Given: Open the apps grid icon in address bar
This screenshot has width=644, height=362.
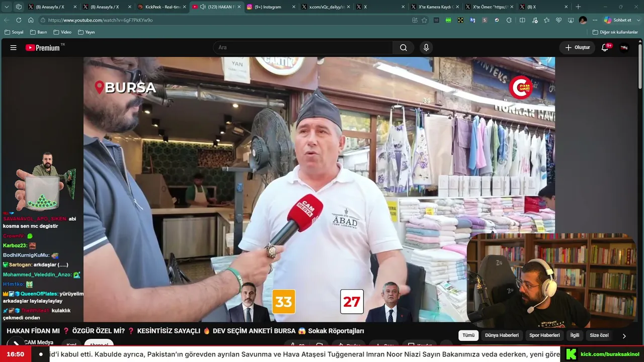Looking at the screenshot, I should (415, 20).
